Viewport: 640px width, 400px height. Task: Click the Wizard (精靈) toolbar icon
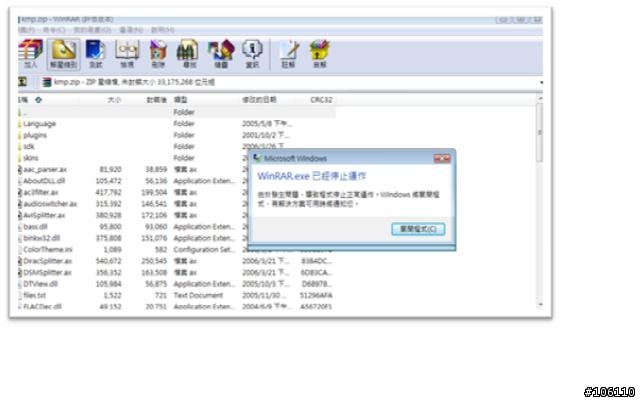click(221, 53)
